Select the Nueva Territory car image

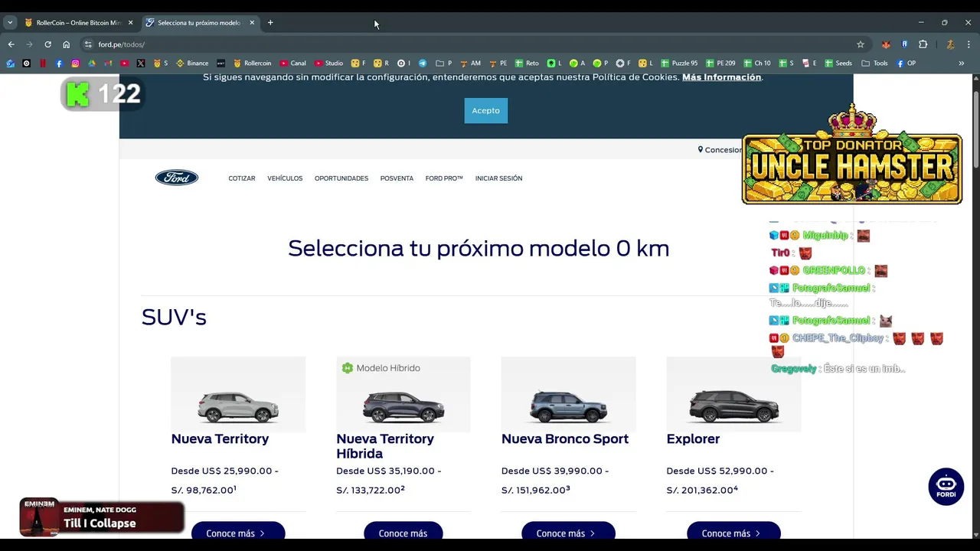coord(238,394)
